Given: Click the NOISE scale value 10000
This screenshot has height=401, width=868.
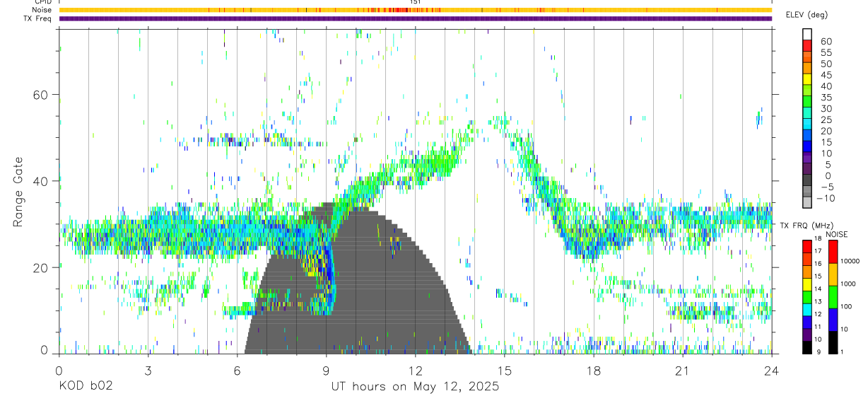Looking at the screenshot, I should tap(849, 261).
